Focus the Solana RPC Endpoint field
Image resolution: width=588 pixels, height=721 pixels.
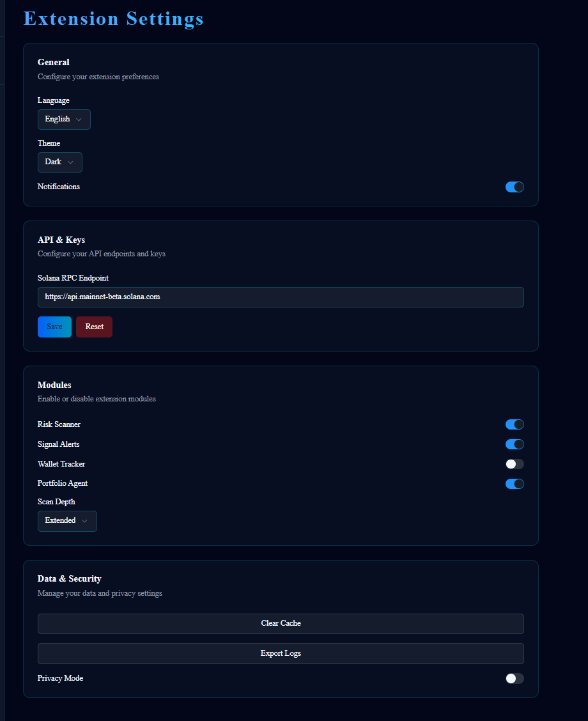tap(281, 297)
